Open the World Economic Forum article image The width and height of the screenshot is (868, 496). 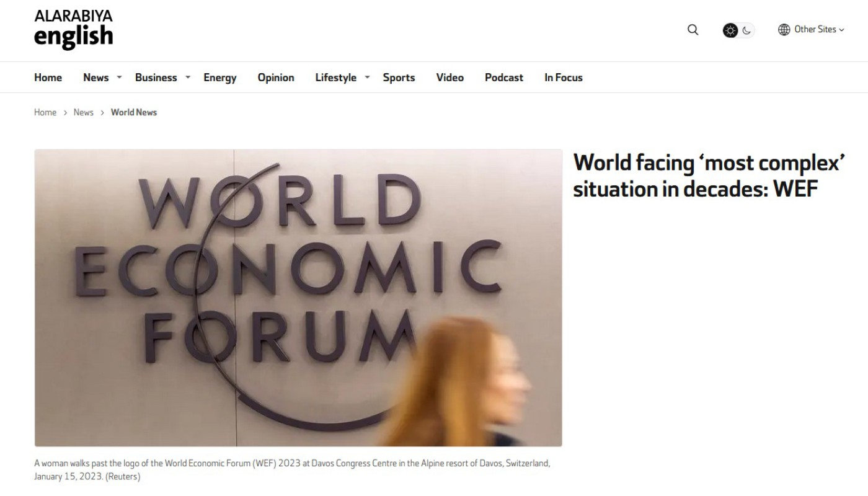coord(298,298)
